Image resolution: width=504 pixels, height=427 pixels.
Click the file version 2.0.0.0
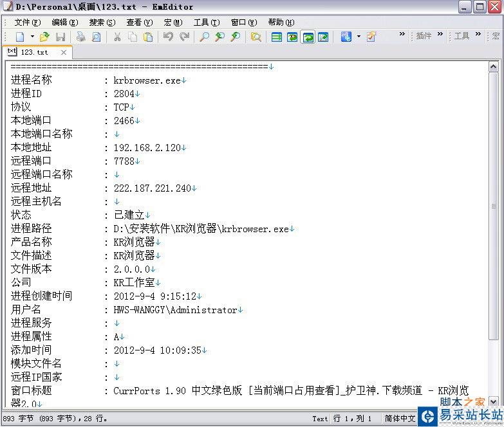(x=132, y=269)
